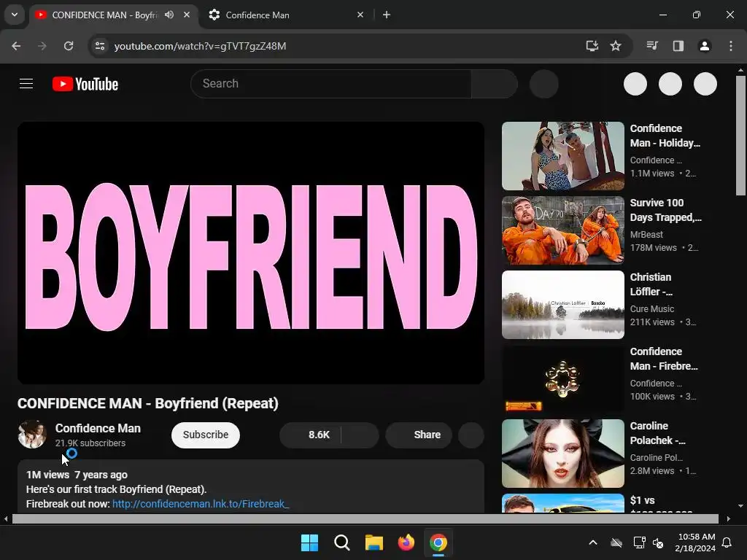Open the tab search dropdown arrow

click(15, 15)
